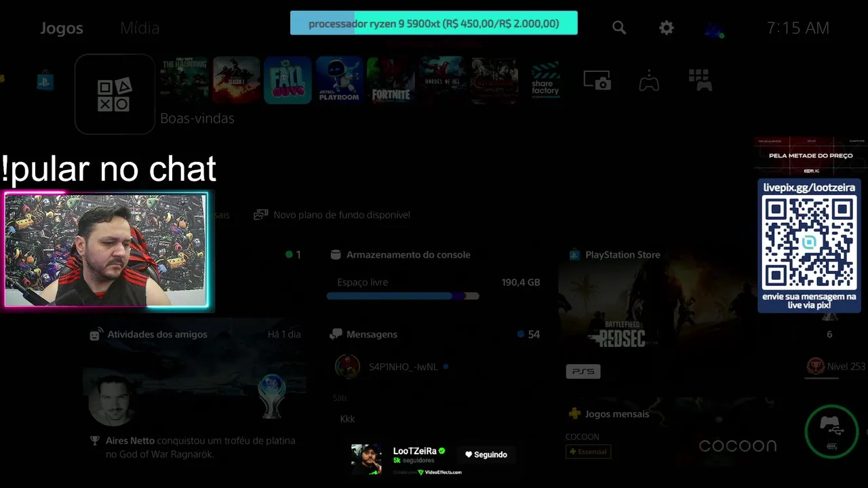Open Hordes of Hel game tile
The height and width of the screenshot is (488, 868).
[x=442, y=81]
